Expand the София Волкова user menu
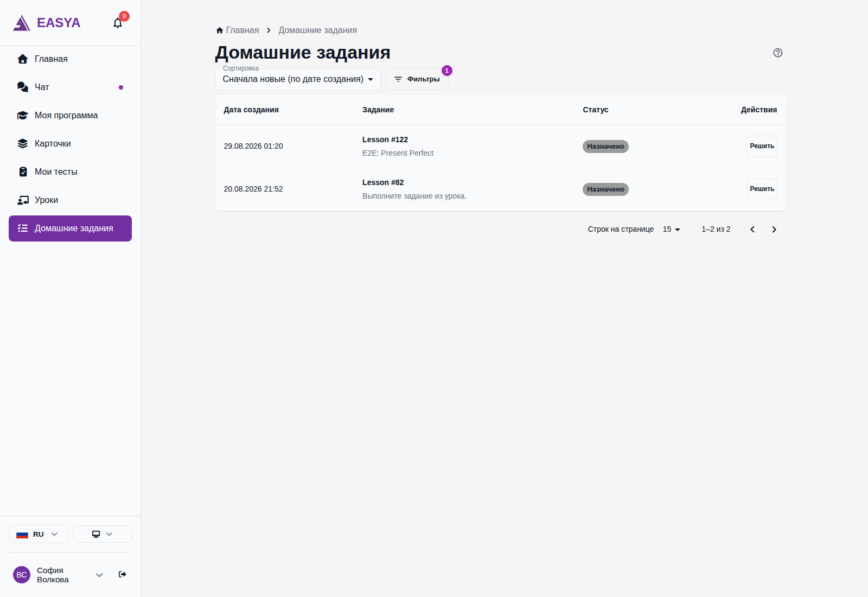This screenshot has width=868, height=597. click(x=99, y=575)
